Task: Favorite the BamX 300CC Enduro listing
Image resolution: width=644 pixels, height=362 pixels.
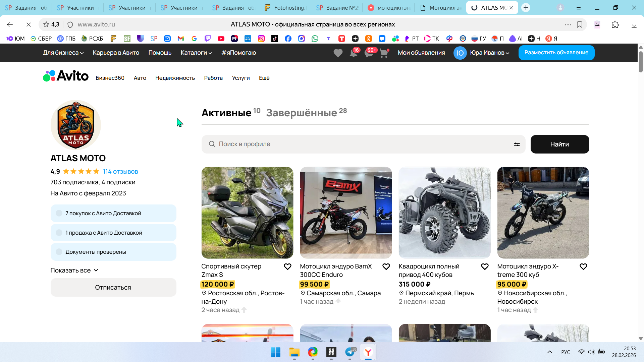Action: pos(386,267)
